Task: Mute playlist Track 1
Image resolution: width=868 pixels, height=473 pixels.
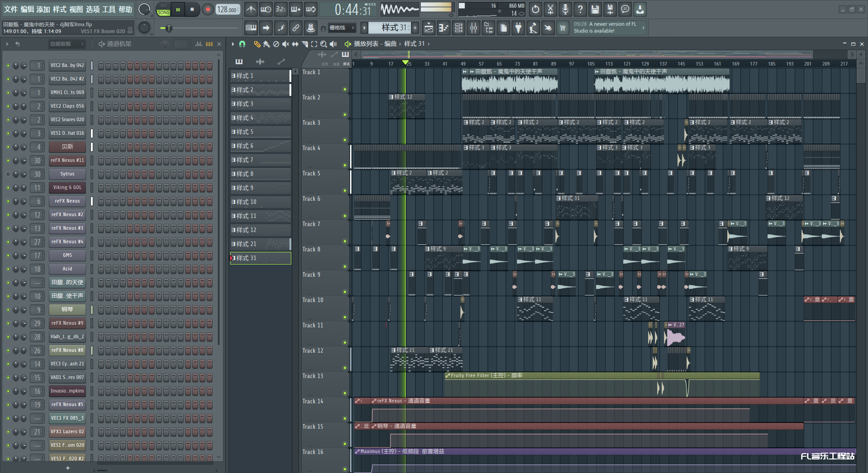Action: click(x=345, y=90)
